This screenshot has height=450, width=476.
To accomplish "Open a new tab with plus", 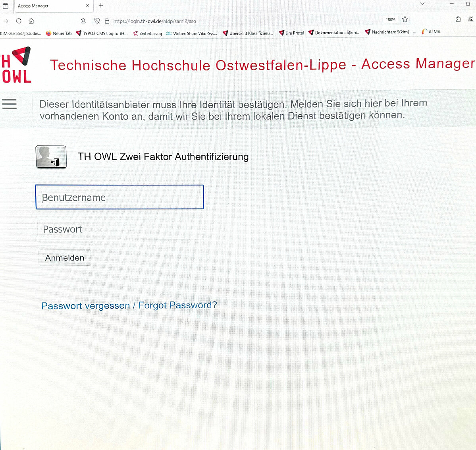I will (101, 6).
